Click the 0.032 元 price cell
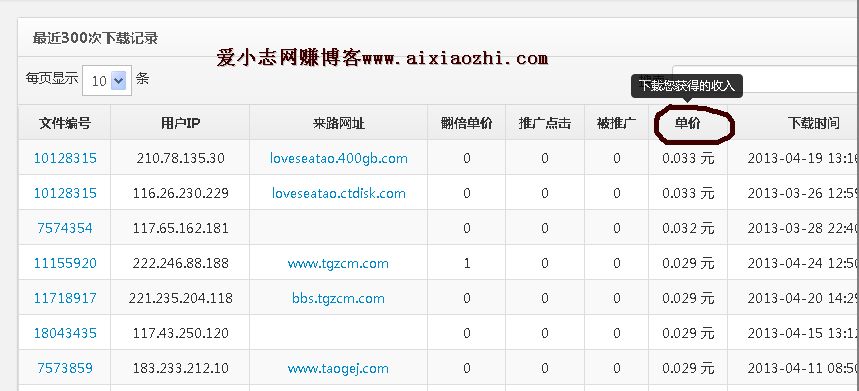 (x=688, y=228)
